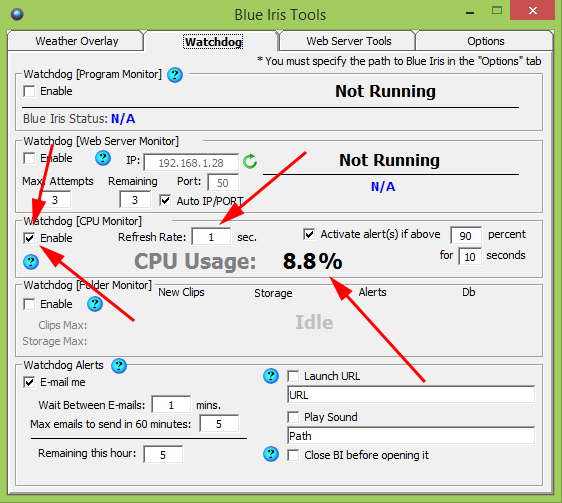
Task: Click the alert percent threshold field
Action: (x=466, y=236)
